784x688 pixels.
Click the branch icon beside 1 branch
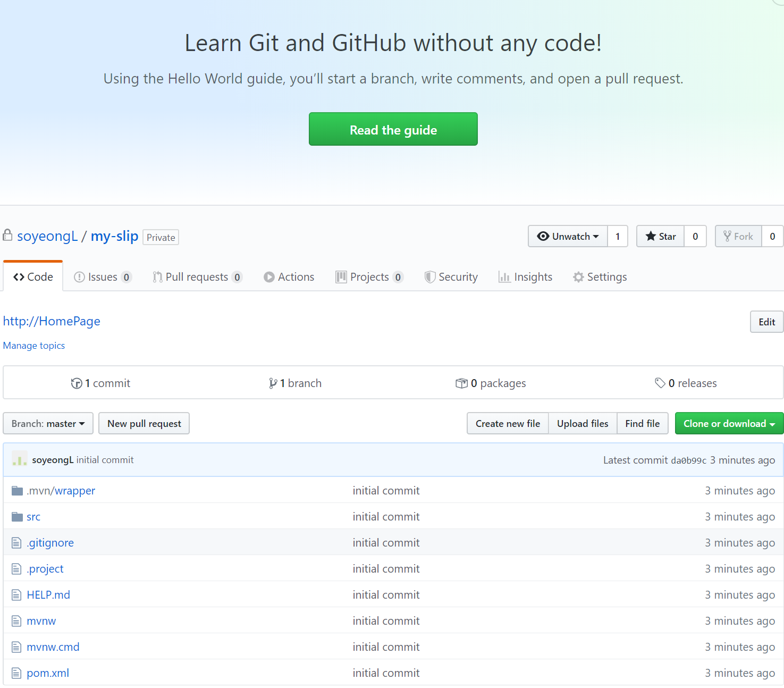point(273,383)
